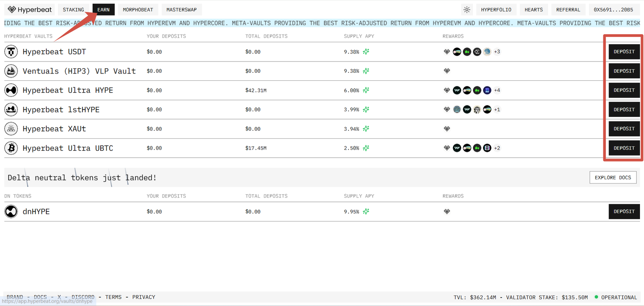The width and height of the screenshot is (644, 306).
Task: Click the Hyperbeat XAUt vault icon
Action: click(x=11, y=129)
